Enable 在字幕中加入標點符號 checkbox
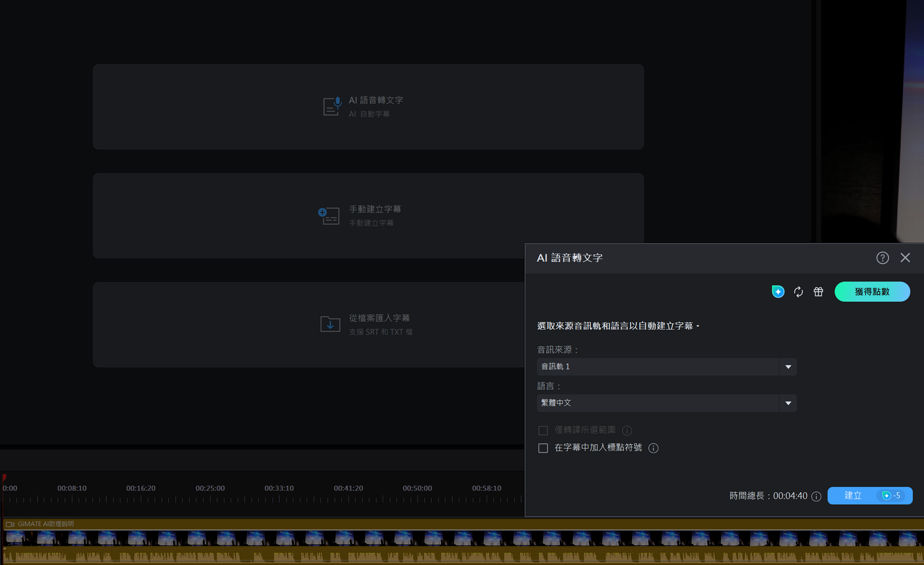The image size is (924, 565). coord(543,448)
